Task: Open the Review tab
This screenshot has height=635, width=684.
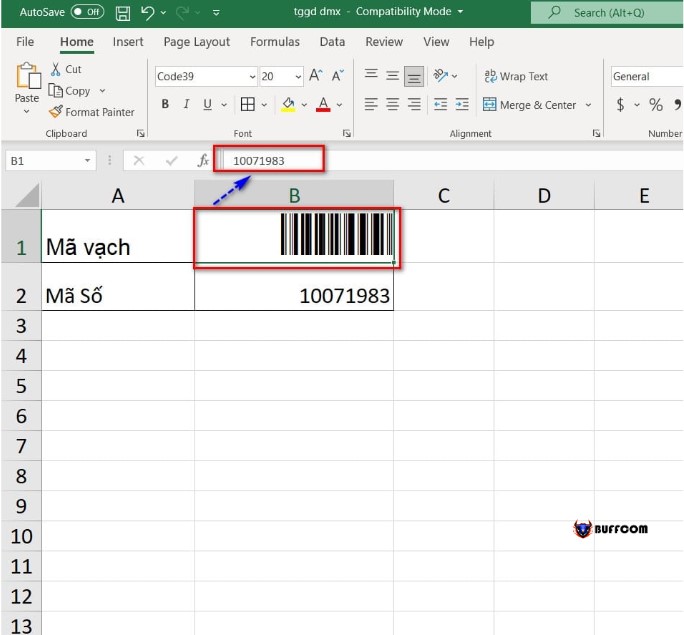Action: tap(384, 42)
